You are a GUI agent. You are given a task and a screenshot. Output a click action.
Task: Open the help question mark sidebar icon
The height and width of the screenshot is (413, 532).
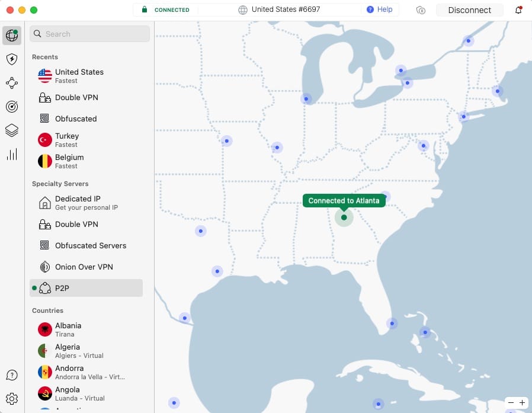[12, 375]
